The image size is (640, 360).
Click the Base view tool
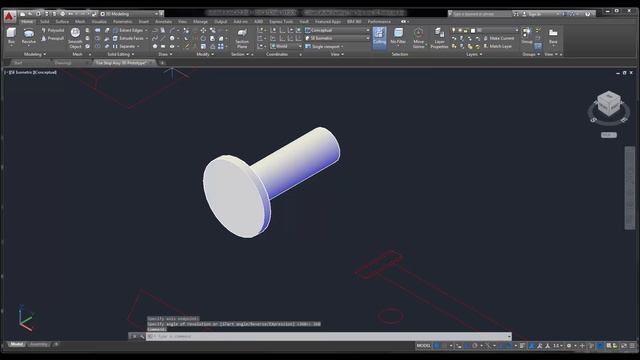(553, 36)
